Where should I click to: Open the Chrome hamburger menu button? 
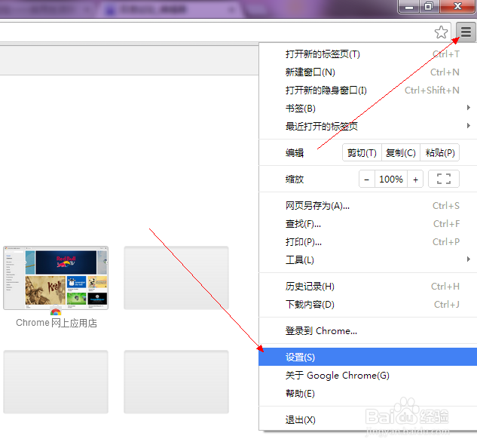[466, 32]
